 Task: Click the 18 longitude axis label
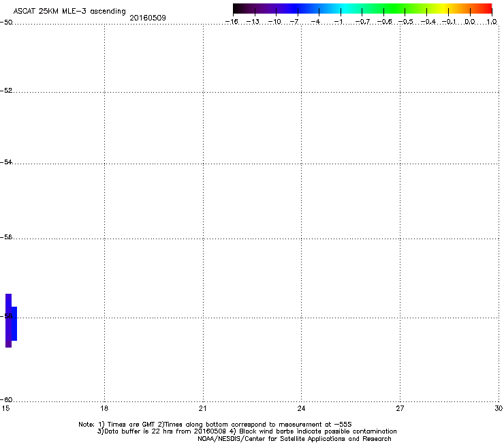click(x=104, y=408)
